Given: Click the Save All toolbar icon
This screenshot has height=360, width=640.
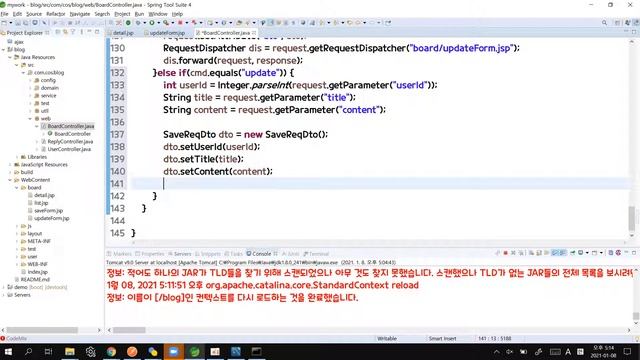Looking at the screenshot, I should coord(25,23).
